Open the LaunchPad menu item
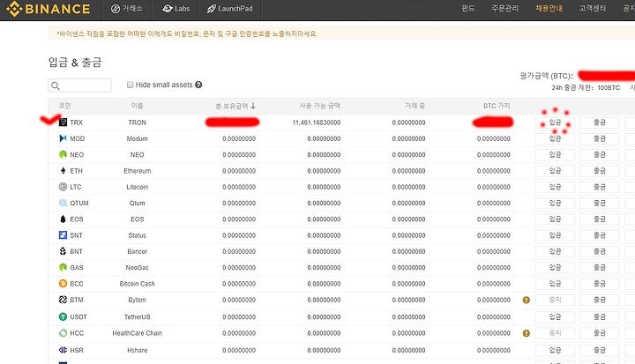Screen dimensions: 635x364 (229, 9)
